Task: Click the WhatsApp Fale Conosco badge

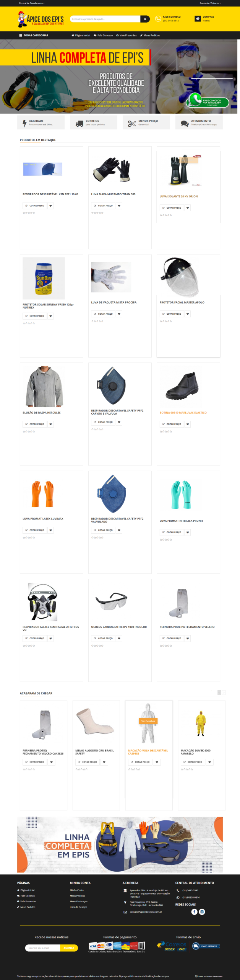Action: coord(208,101)
